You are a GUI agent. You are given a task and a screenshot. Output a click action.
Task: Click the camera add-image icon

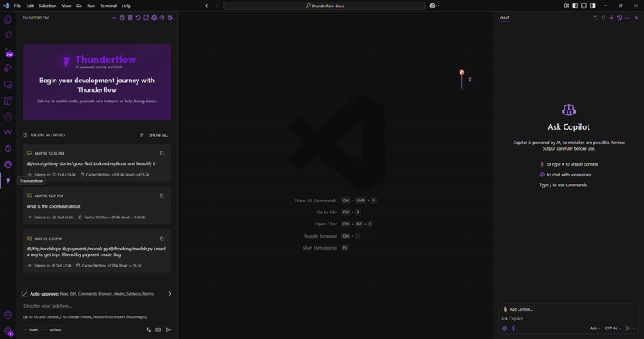(158, 329)
